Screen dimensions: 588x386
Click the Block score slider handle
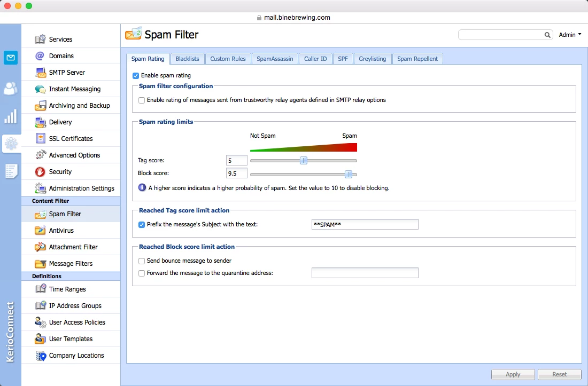[x=349, y=174]
